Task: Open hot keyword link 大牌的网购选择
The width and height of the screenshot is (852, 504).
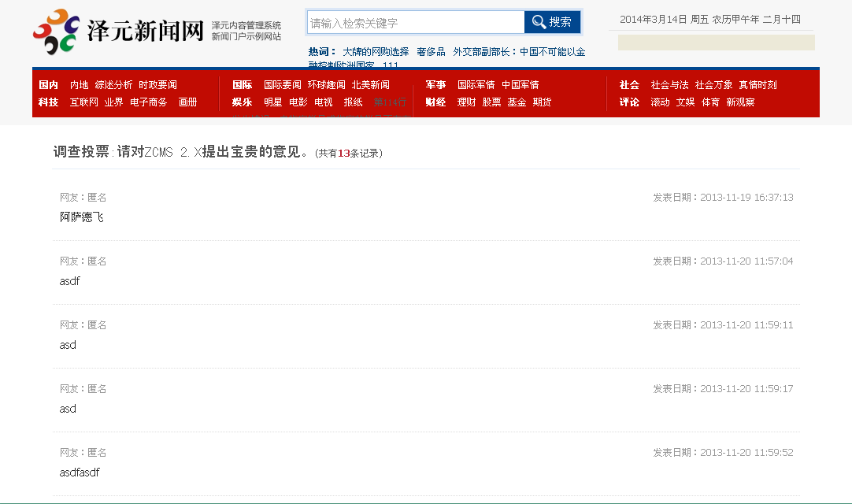Action: [376, 52]
